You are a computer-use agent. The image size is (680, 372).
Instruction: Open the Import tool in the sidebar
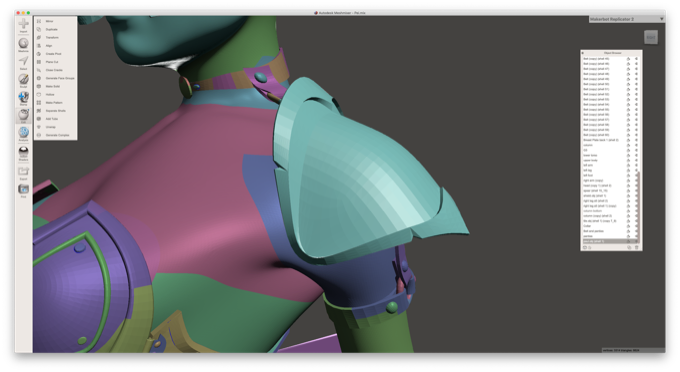point(23,25)
